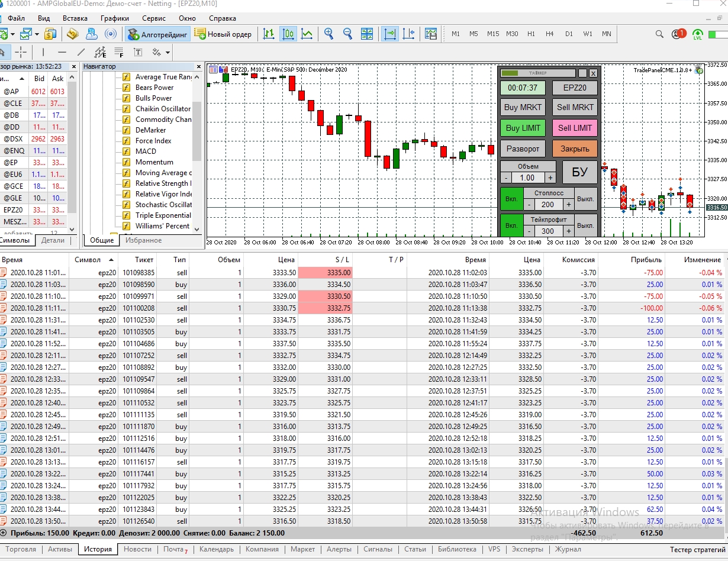The image size is (728, 561).
Task: Sort history by Символ column
Action: tap(94, 260)
